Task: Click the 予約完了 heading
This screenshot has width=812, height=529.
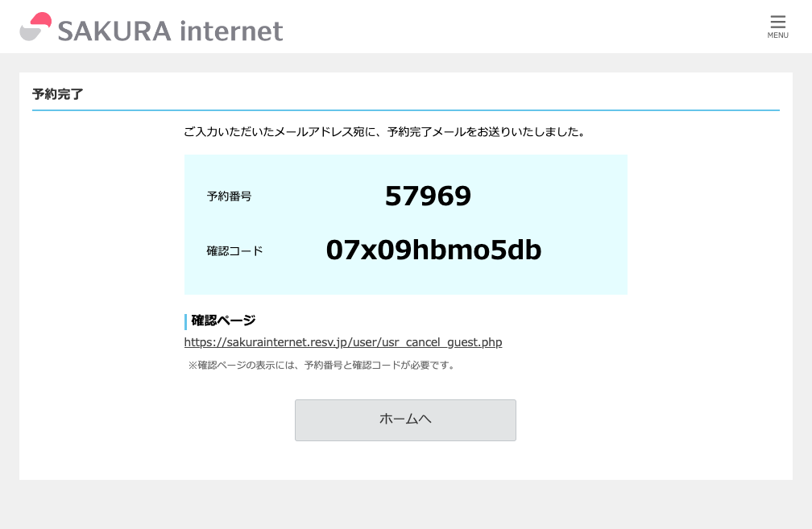Action: [58, 94]
